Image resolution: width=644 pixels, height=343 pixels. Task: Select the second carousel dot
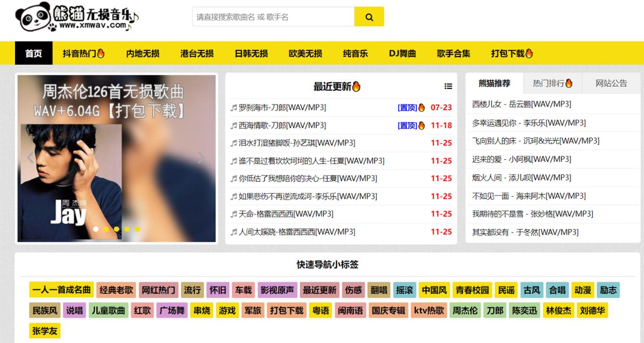106,229
